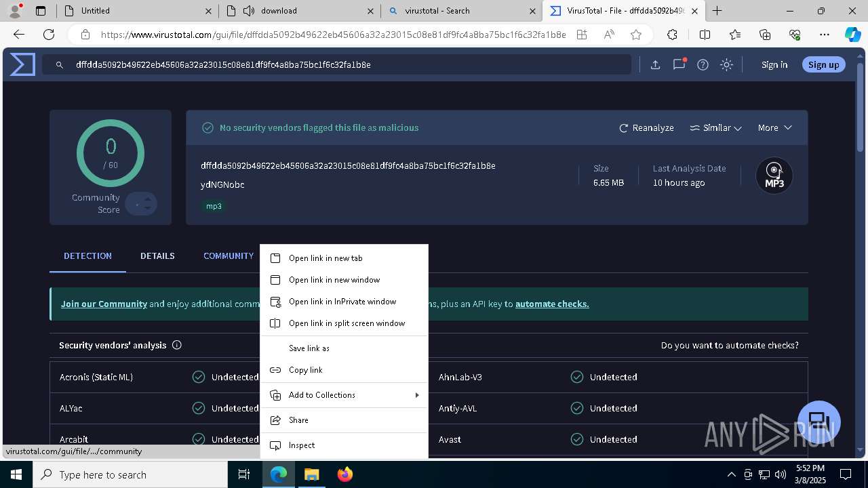Open Task View on the taskbar
Viewport: 868px width, 488px height.
tap(244, 474)
